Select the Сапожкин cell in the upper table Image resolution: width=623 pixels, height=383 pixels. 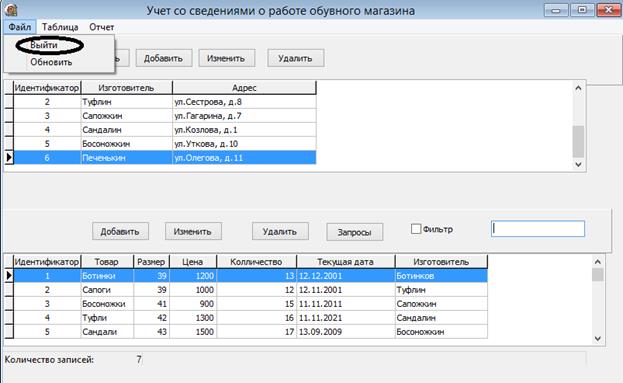click(126, 116)
